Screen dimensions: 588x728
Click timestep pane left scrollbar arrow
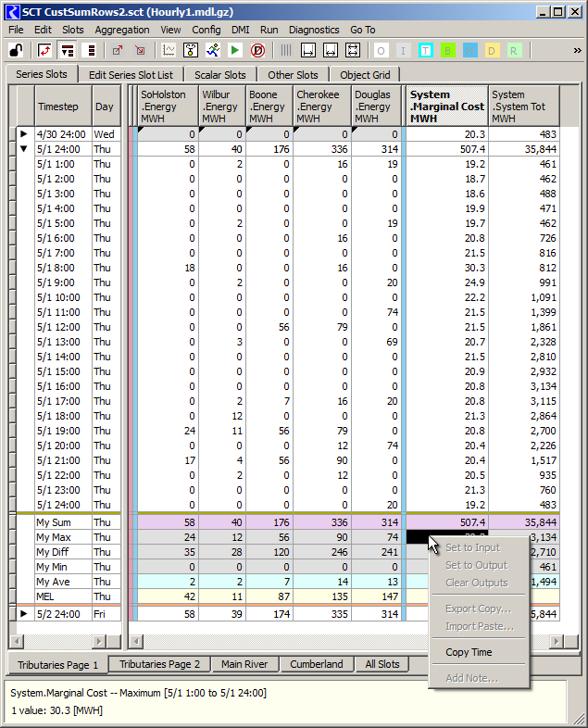[17, 641]
